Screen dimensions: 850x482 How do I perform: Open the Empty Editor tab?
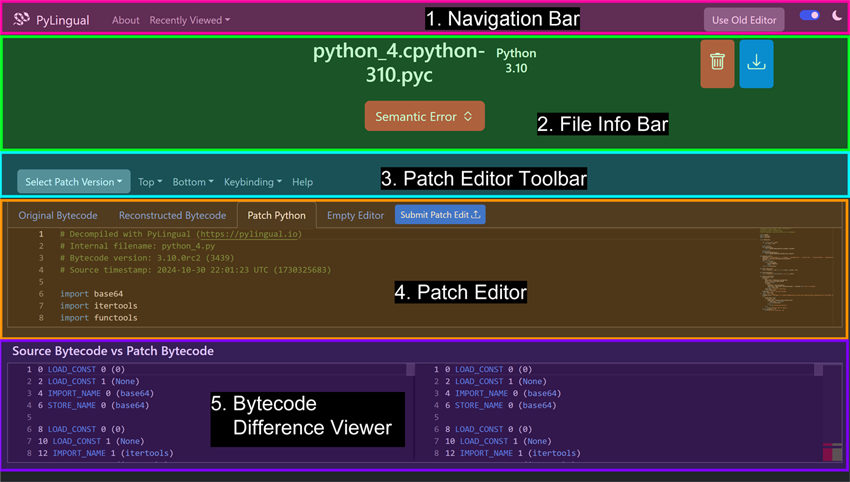click(355, 215)
